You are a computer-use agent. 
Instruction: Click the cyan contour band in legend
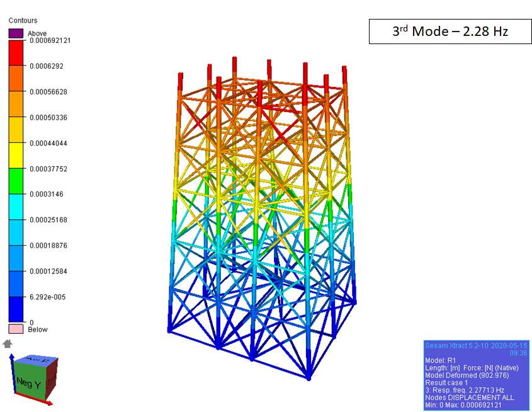[x=16, y=207]
